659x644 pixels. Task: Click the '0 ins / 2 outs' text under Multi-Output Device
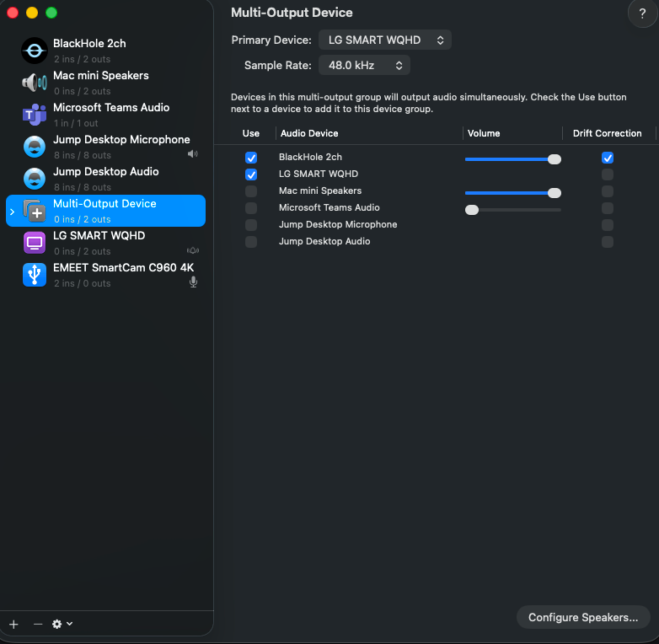tap(83, 219)
